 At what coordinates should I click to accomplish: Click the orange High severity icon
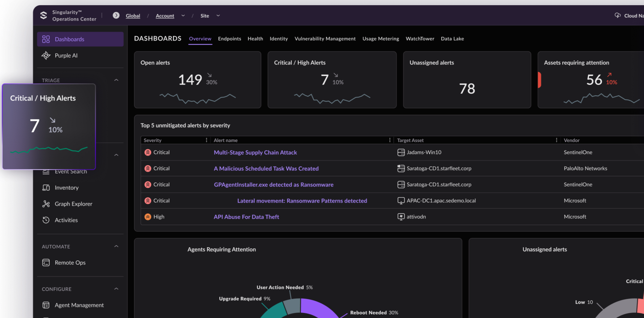tap(148, 217)
